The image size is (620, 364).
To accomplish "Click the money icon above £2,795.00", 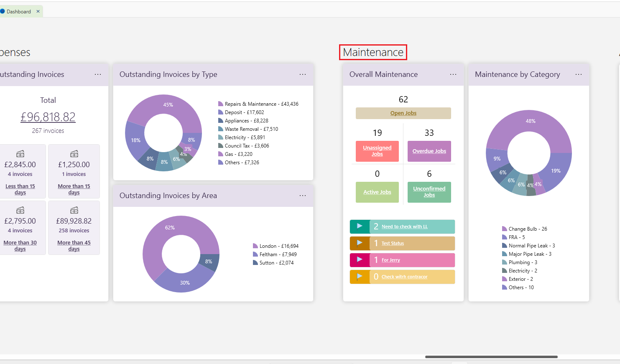I will 20,210.
